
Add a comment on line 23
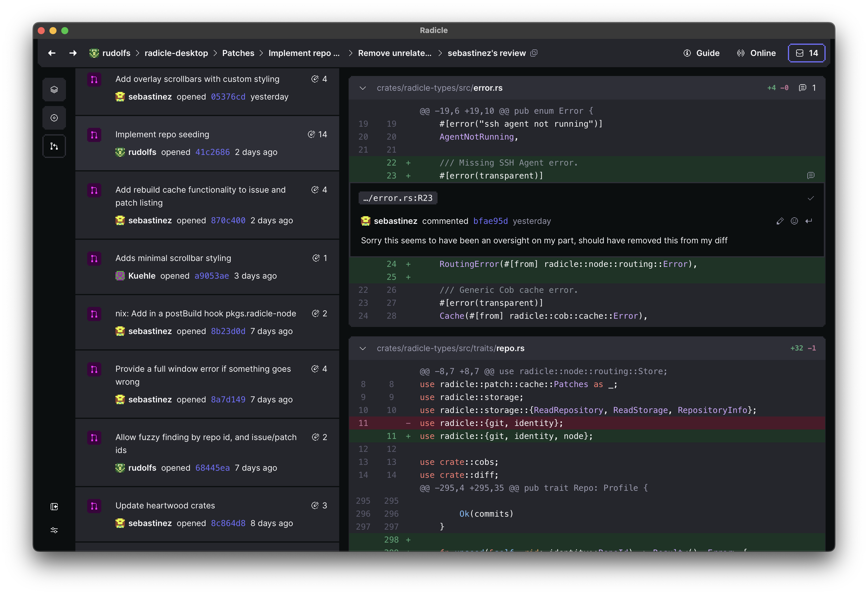click(x=811, y=176)
